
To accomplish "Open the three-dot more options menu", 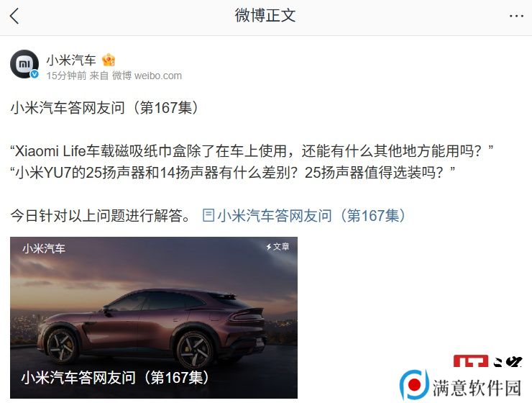I will tap(516, 16).
